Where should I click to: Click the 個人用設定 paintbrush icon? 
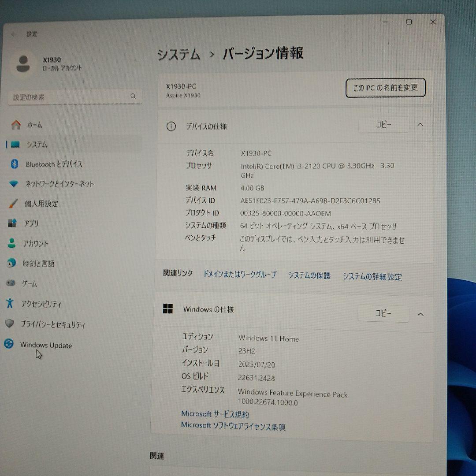point(13,203)
